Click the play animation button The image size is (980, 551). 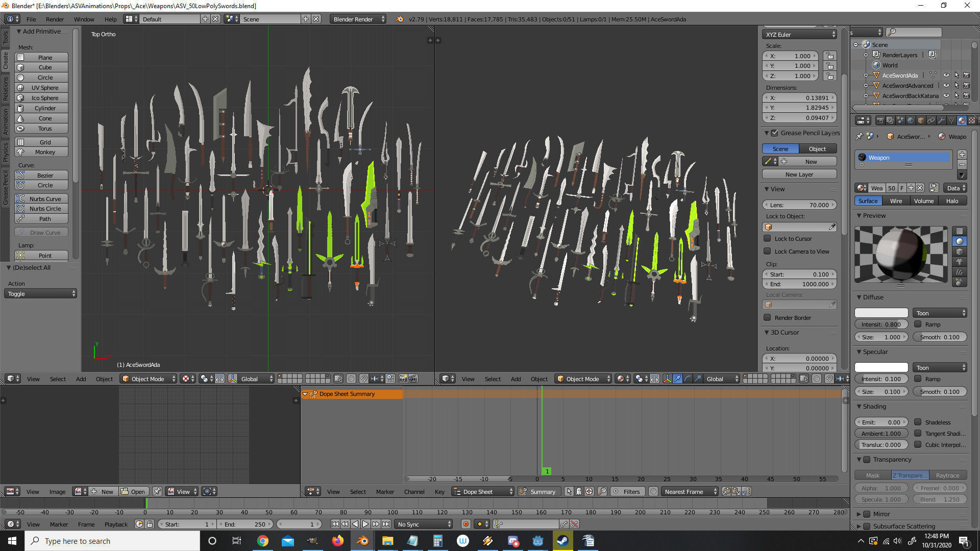coord(365,524)
